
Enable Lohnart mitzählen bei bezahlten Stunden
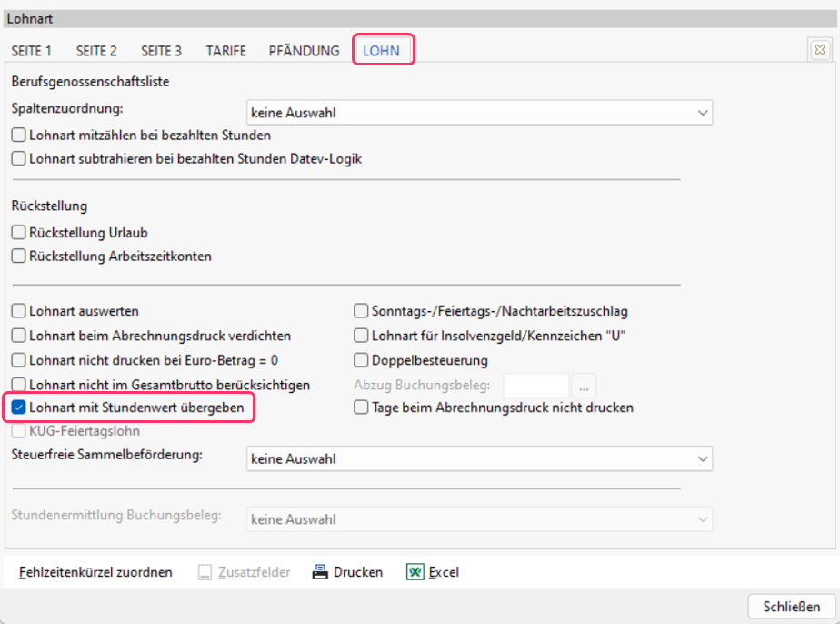[x=19, y=136]
